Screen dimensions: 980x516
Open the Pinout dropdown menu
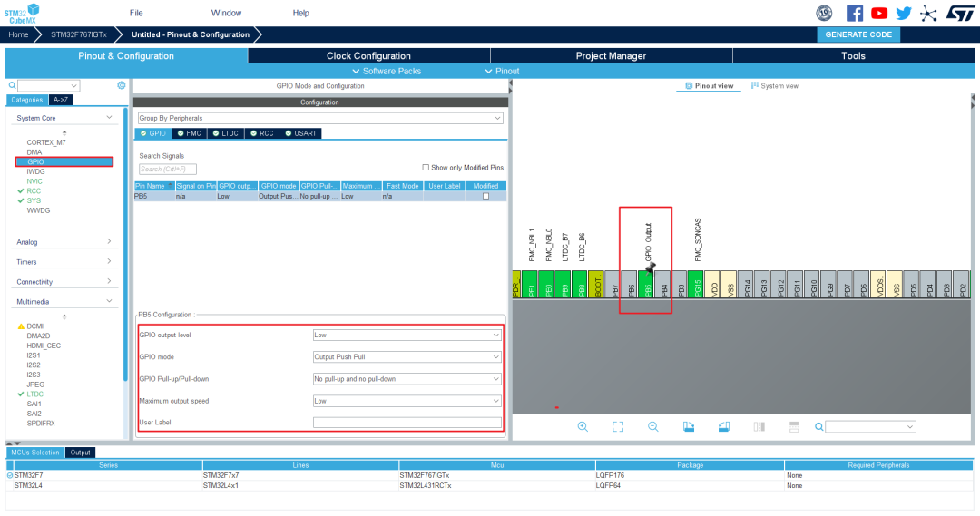click(503, 72)
